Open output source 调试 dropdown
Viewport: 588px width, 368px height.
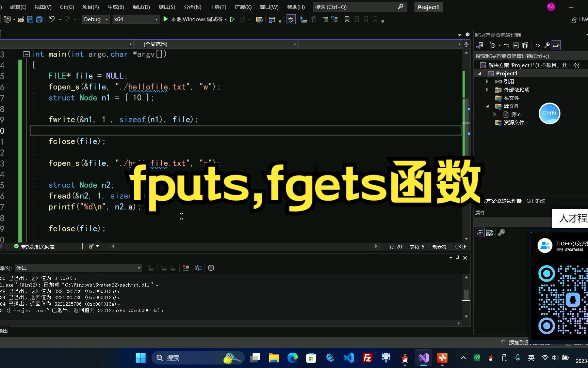(x=78, y=268)
